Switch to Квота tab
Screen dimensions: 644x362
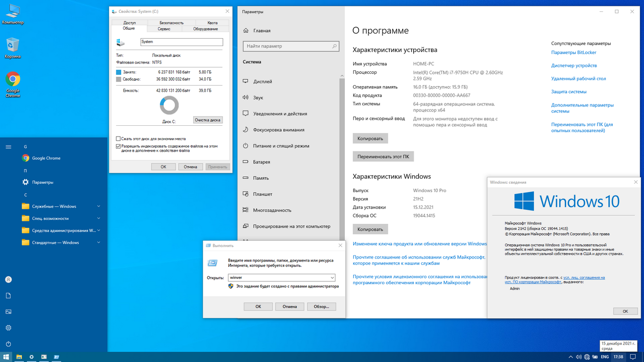pos(213,23)
